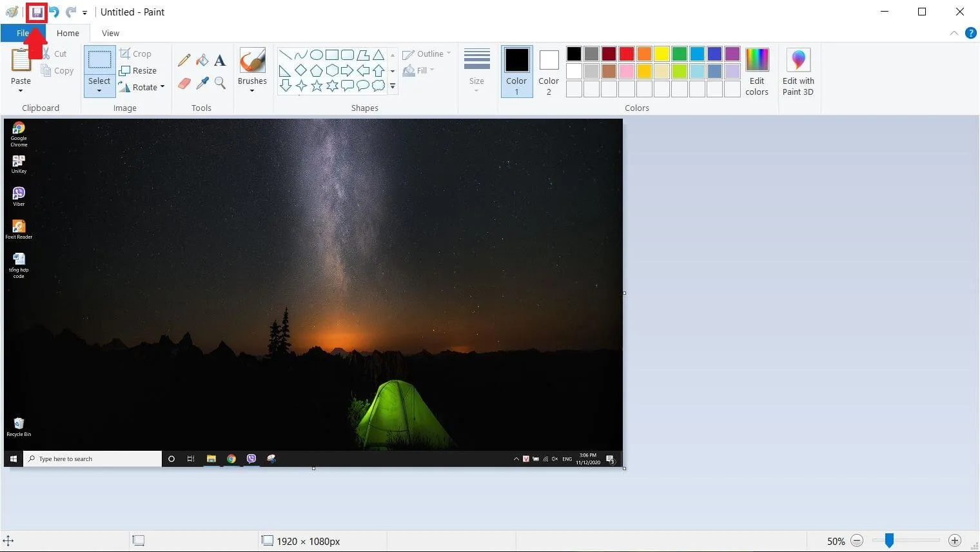Open the File menu
The image size is (980, 552).
click(23, 33)
